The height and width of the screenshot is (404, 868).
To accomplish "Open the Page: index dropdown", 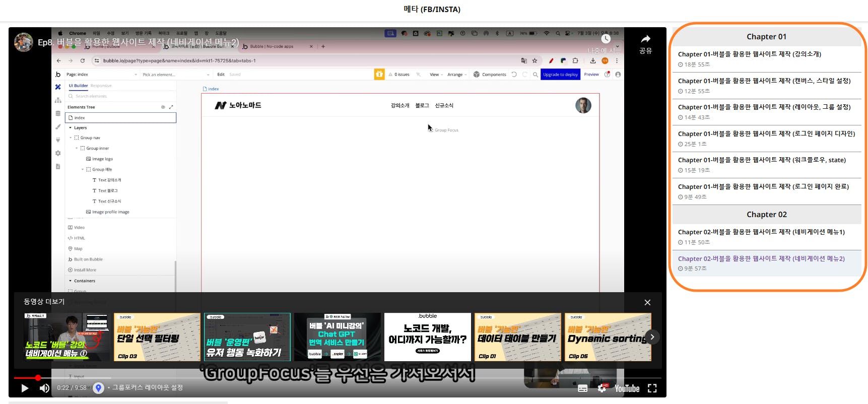I will [x=102, y=75].
